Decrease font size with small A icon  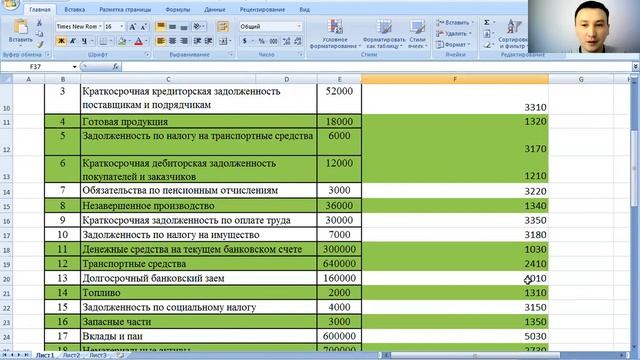point(143,27)
